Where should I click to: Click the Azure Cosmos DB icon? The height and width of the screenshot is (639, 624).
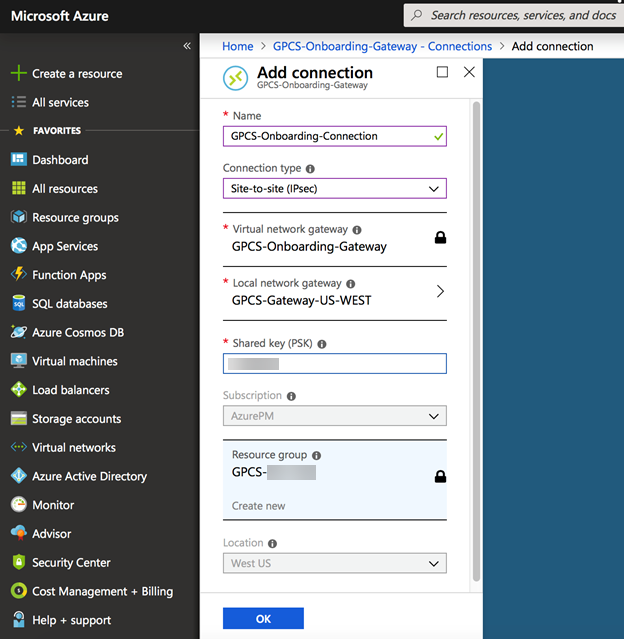18,332
